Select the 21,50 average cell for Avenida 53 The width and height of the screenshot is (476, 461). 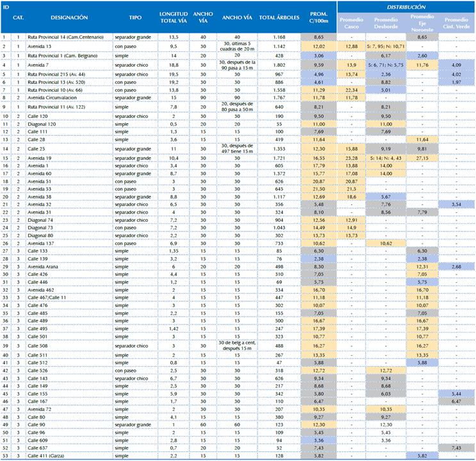tap(319, 190)
